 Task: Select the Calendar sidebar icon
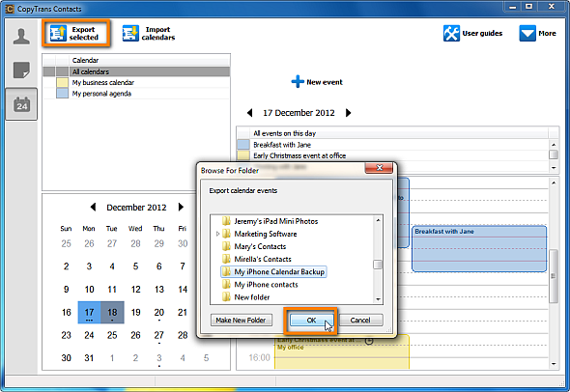click(x=21, y=104)
